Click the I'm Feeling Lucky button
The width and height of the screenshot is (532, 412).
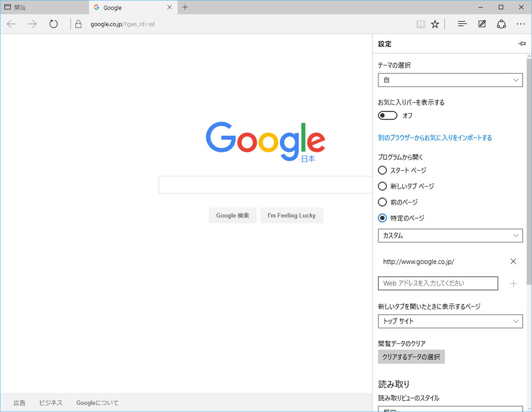292,215
